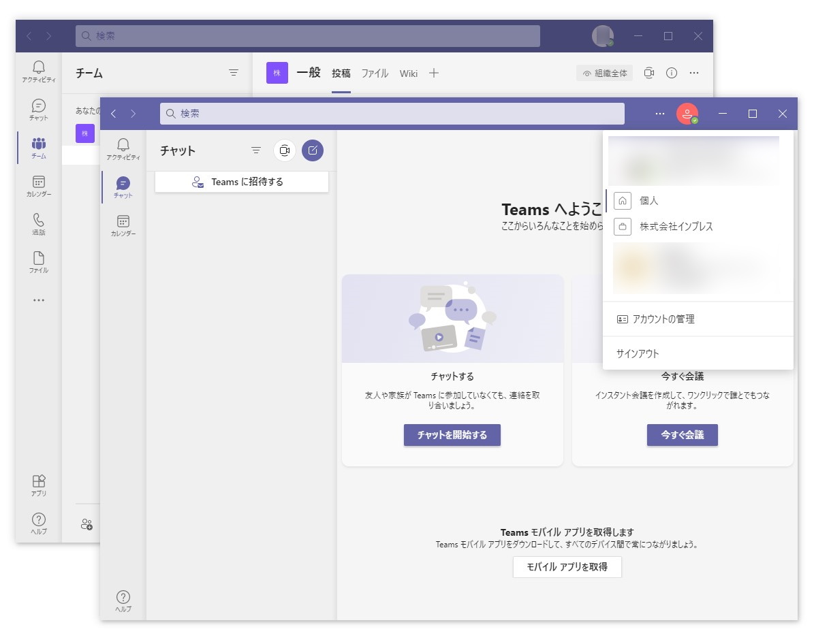
Task: Click the + to add a new channel tab
Action: point(434,73)
